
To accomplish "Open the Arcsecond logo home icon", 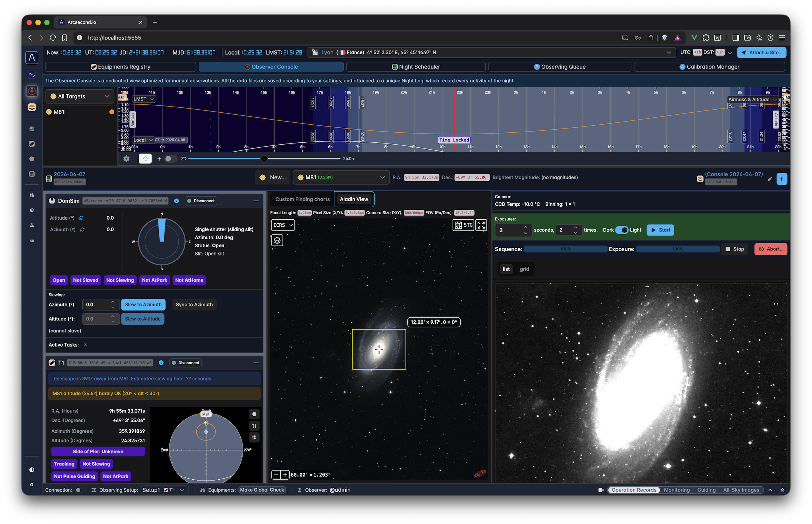I will [32, 58].
